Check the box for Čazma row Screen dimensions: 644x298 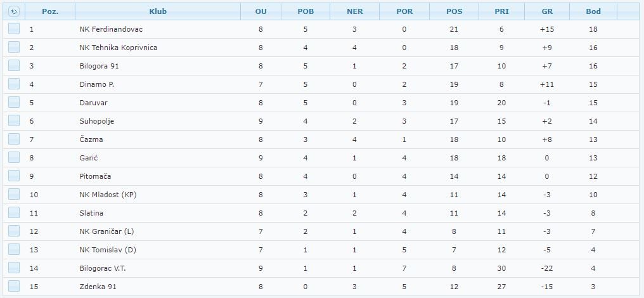pos(13,139)
